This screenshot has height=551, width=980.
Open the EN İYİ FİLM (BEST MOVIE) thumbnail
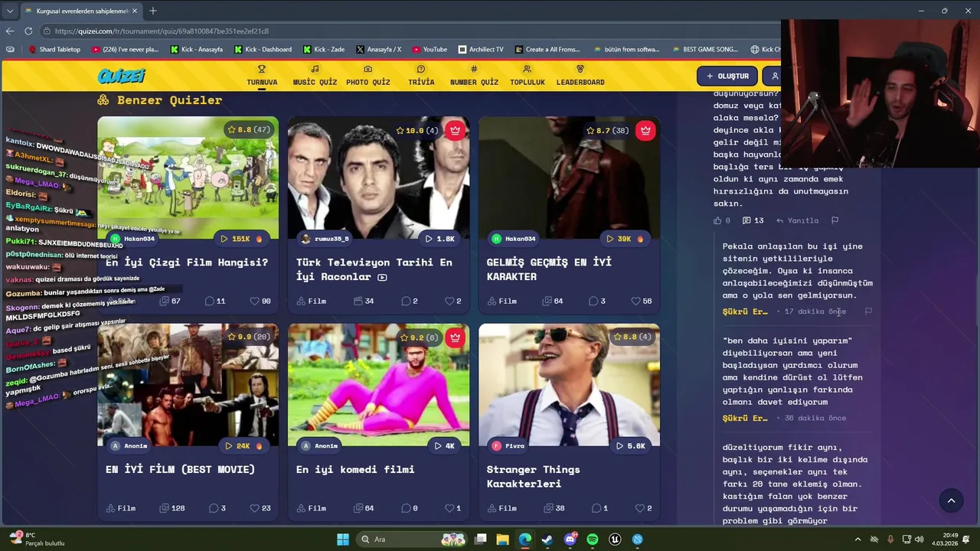[x=188, y=385]
